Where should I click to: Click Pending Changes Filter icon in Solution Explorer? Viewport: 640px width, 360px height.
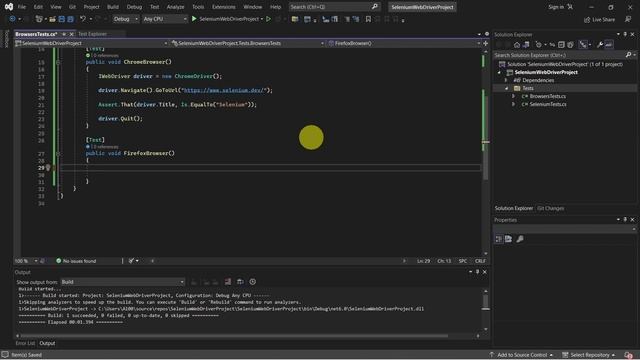539,45
